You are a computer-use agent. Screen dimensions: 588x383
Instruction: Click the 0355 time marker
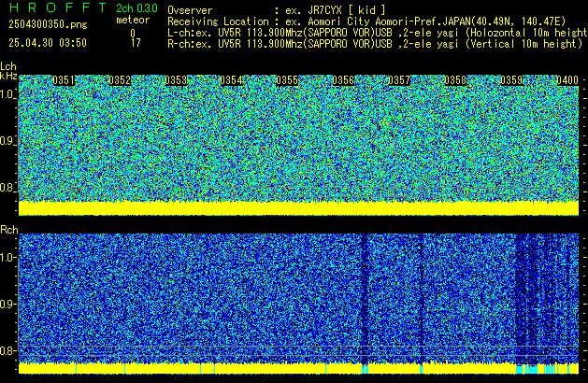(287, 80)
